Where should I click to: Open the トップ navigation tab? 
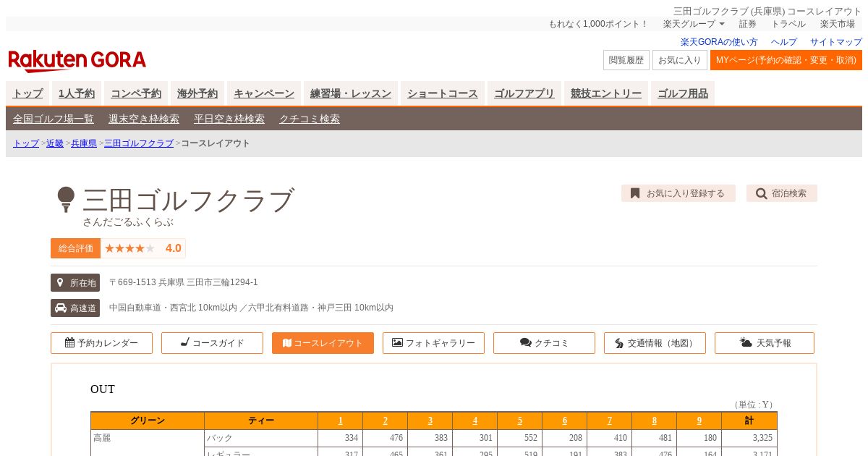[x=27, y=93]
